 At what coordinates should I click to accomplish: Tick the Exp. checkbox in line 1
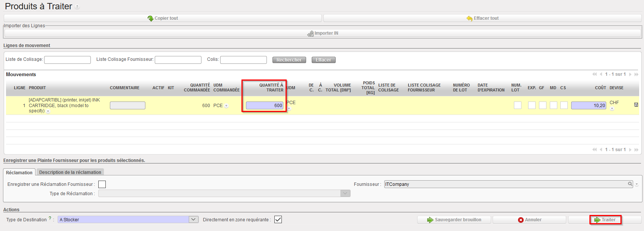(532, 105)
